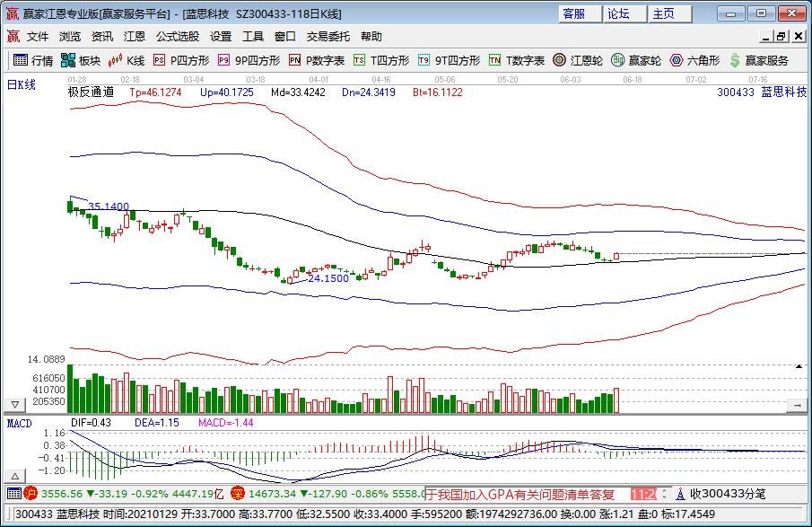Open the 江恩轮 Gann wheel tool

click(578, 61)
